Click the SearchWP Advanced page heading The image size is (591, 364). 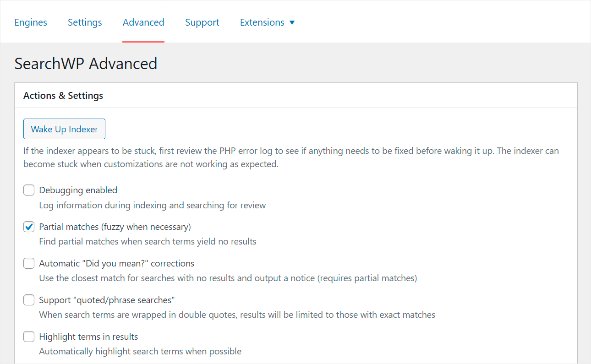(86, 64)
